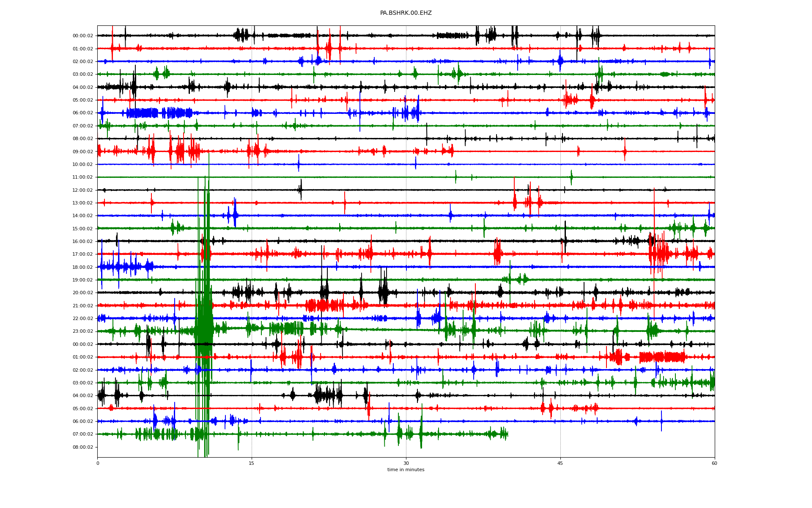The width and height of the screenshot is (812, 508).
Task: Click the "time in minutes" axis label
Action: point(406,469)
